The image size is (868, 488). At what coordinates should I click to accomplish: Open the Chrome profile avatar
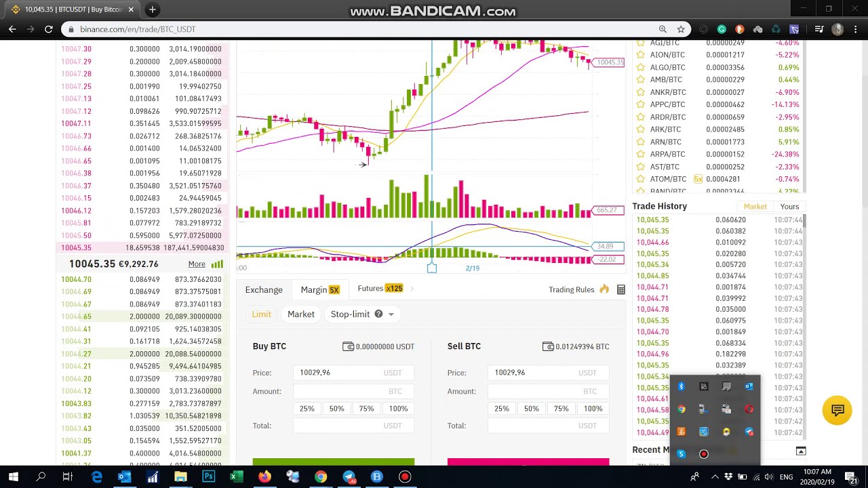click(x=837, y=29)
